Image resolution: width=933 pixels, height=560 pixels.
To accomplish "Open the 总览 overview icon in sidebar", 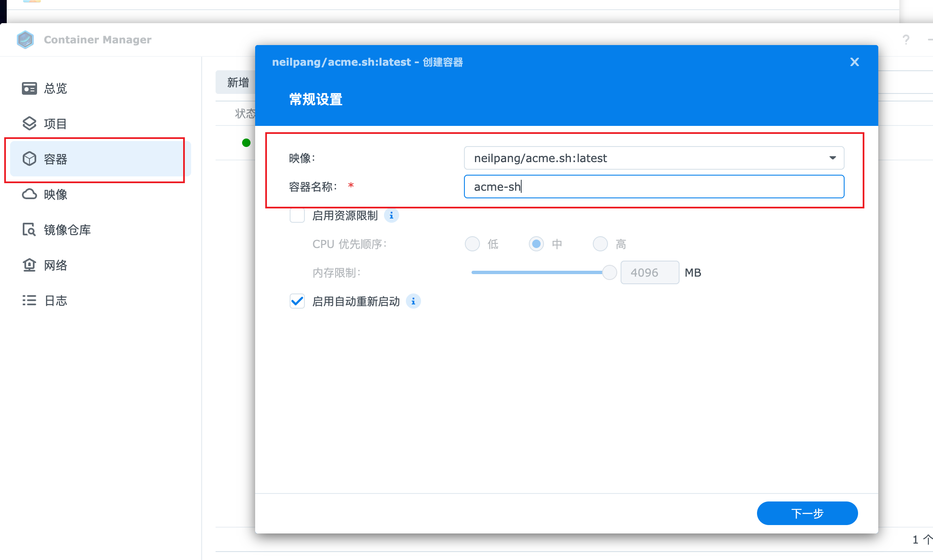I will (x=29, y=88).
